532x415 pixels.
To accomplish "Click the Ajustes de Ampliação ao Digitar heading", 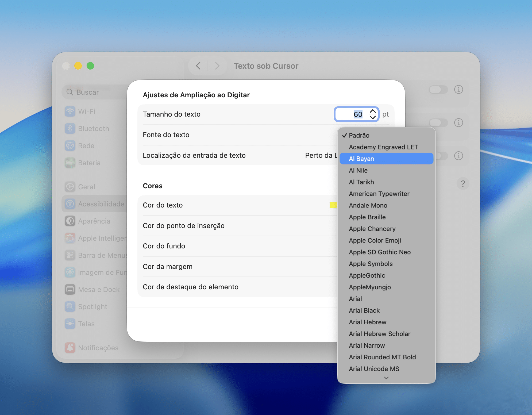I will (x=196, y=95).
